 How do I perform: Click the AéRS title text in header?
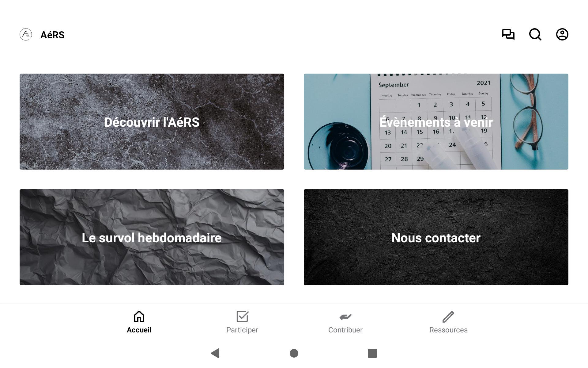(x=52, y=35)
